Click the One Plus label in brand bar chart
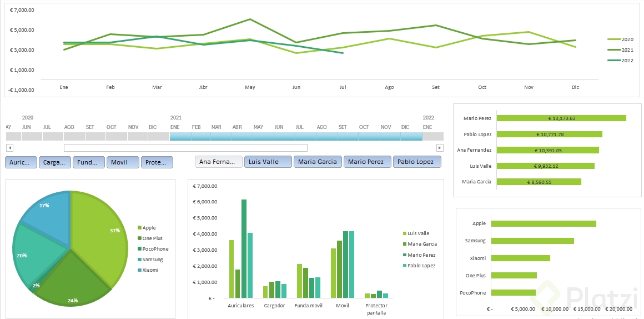 tap(476, 276)
